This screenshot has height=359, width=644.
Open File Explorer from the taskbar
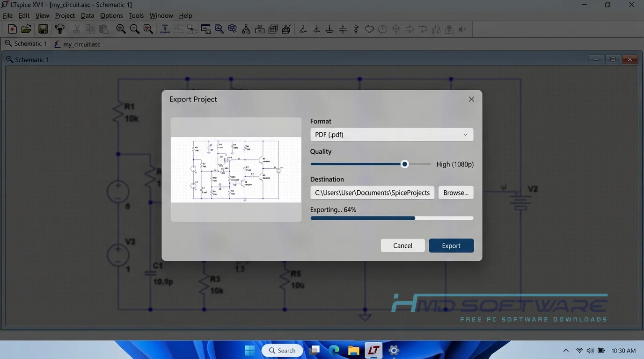[353, 350]
